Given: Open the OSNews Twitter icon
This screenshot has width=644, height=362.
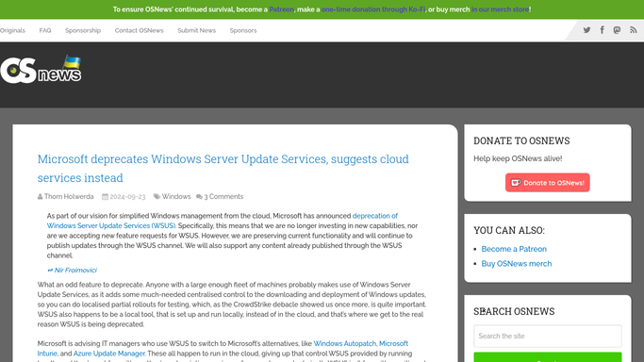Looking at the screenshot, I should (586, 30).
